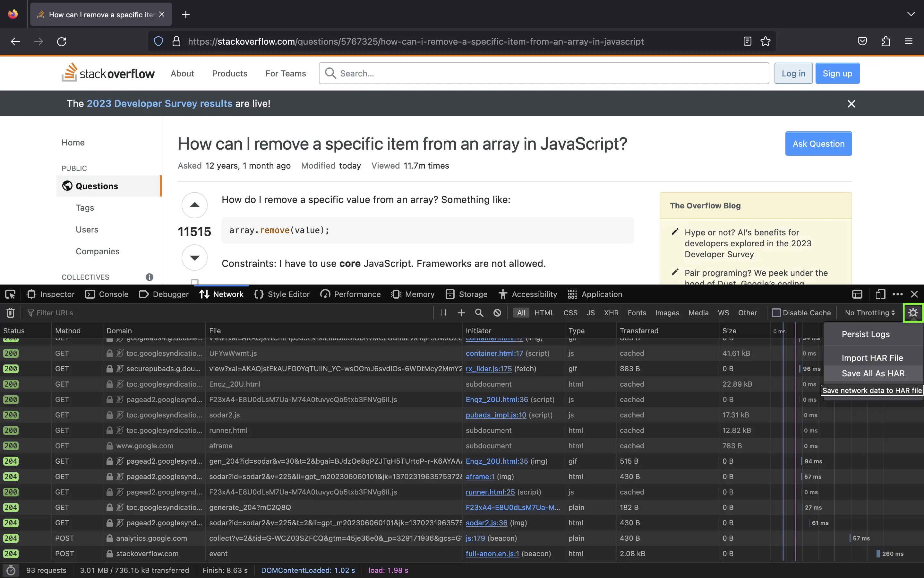
Task: Switch to the Console tab
Action: [107, 294]
